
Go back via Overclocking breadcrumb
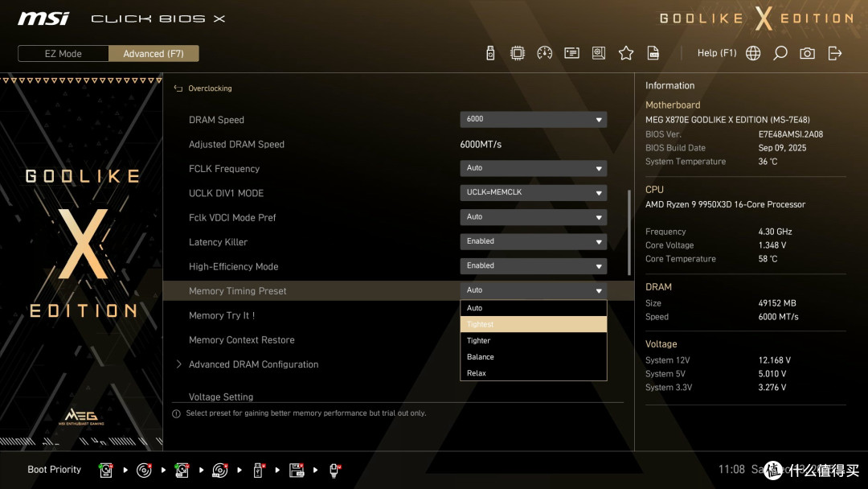[210, 88]
